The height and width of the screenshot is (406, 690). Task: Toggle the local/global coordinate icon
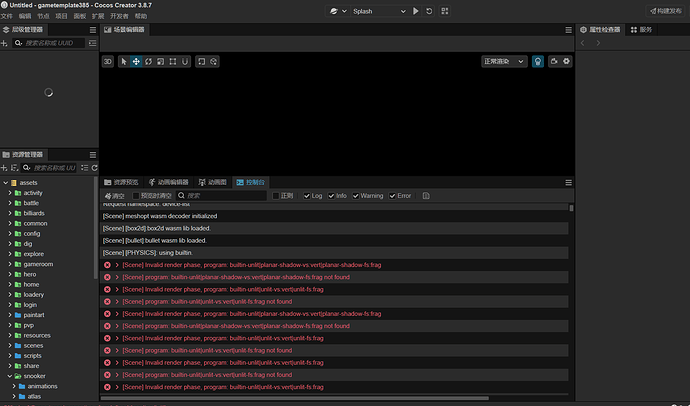click(214, 62)
